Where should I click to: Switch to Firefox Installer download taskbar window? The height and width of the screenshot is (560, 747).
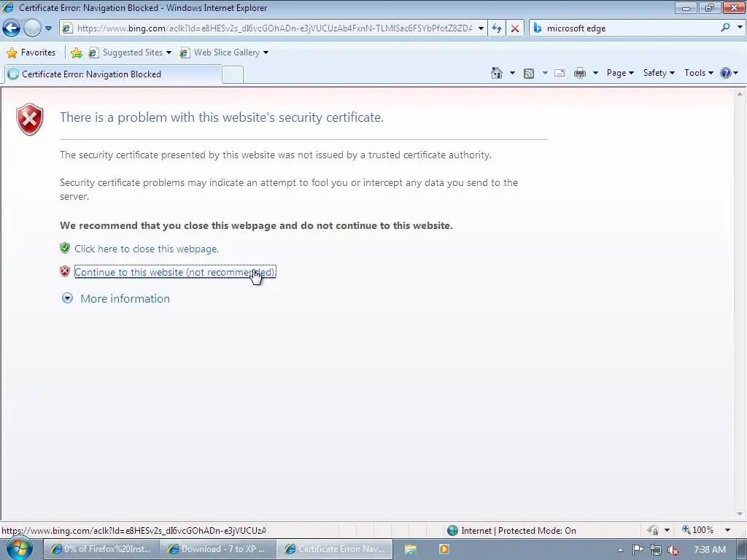101,549
